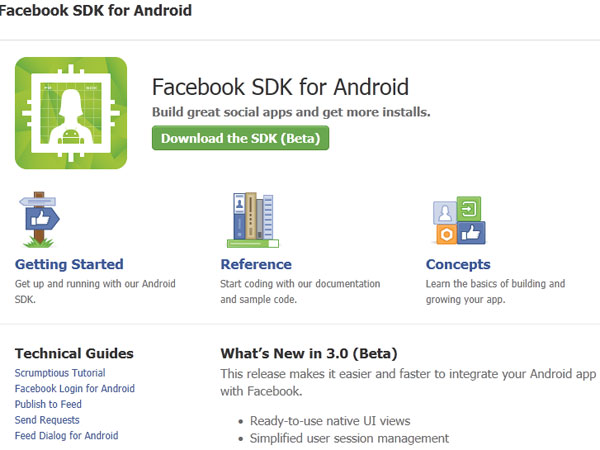Click the green Facebook SDK Android logo
Screen dimensions: 600x450
[x=71, y=112]
